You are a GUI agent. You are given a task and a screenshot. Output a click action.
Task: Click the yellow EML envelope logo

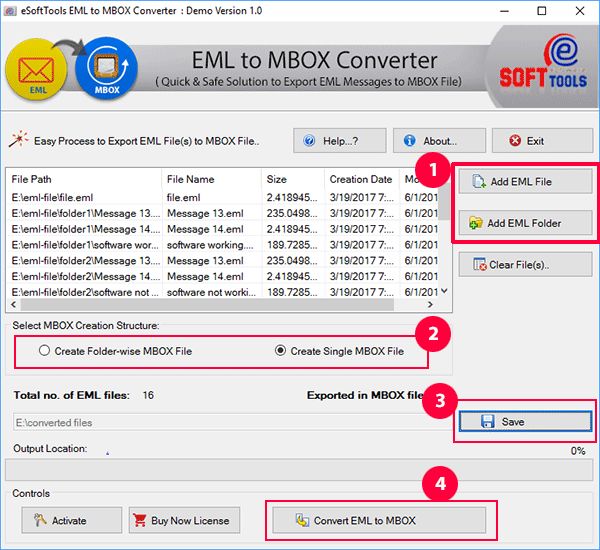(36, 70)
